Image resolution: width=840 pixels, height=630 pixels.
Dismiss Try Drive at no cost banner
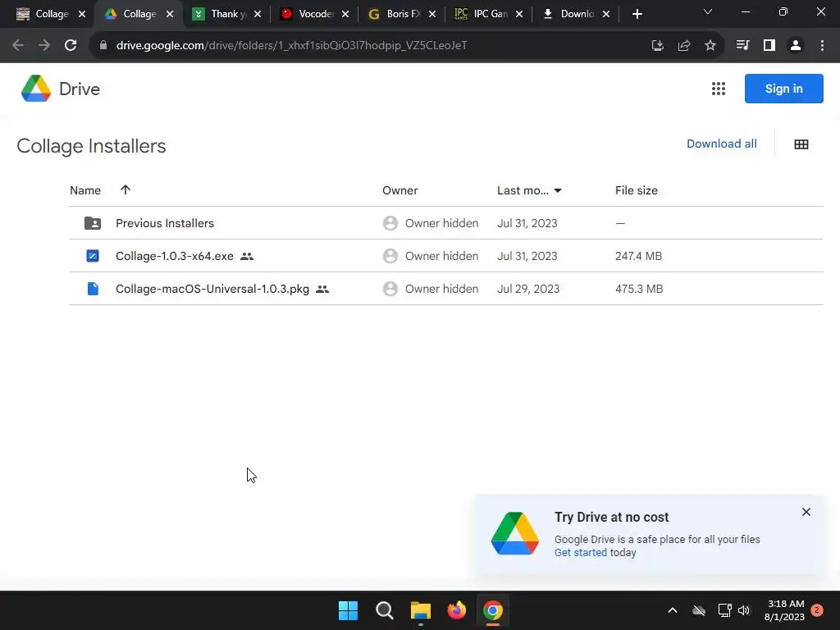click(x=806, y=512)
